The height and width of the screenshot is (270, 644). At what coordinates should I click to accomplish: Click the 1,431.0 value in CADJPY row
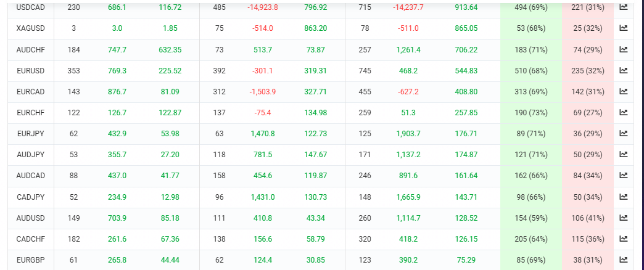(262, 197)
